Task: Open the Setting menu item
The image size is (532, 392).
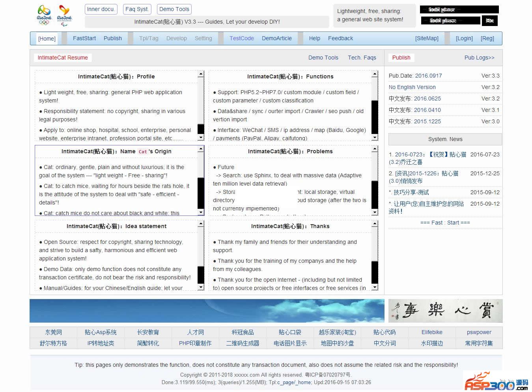Action: point(203,38)
